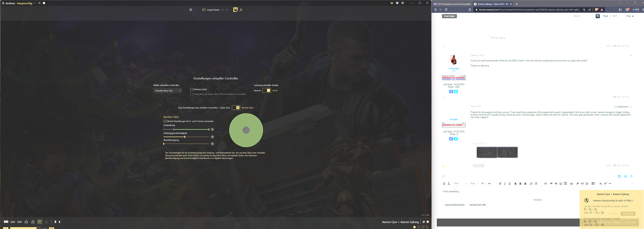Click the crown license icon
Viewport: 644px width, 229px height.
coord(392,3)
